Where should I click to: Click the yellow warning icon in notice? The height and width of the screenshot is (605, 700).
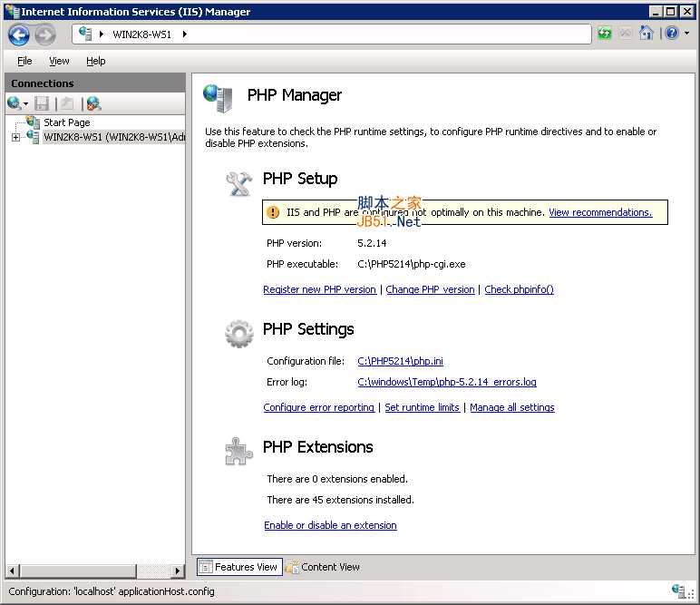pos(272,212)
